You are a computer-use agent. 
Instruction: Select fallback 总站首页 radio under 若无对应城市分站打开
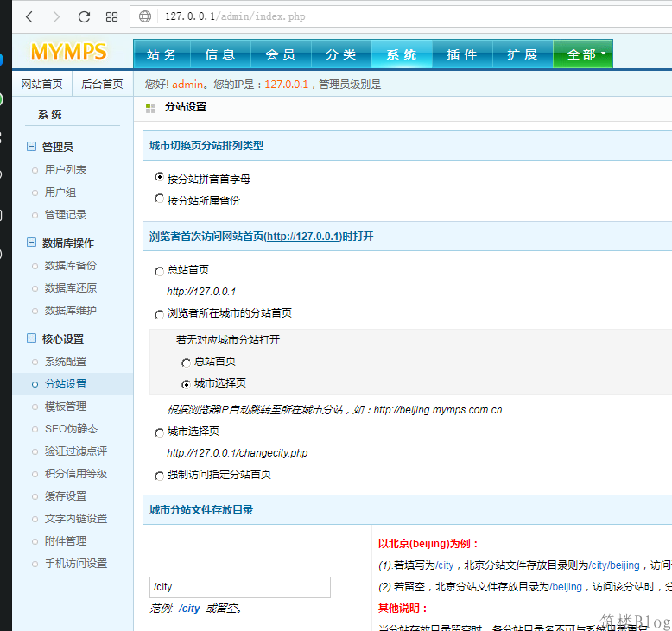pyautogui.click(x=186, y=363)
